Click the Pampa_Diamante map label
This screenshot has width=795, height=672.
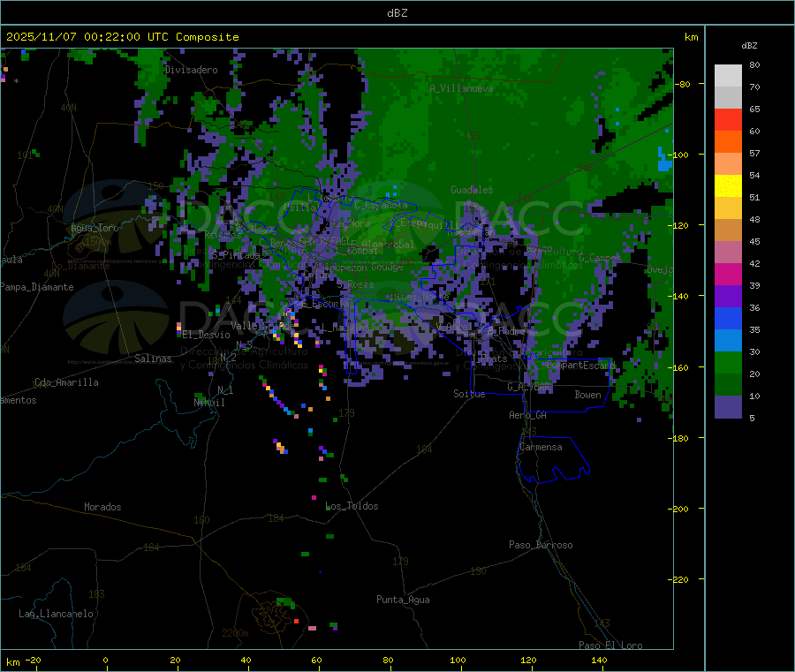[37, 287]
